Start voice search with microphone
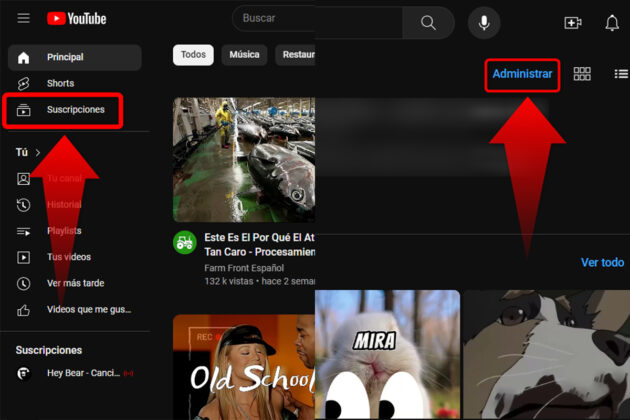The image size is (630, 420). click(x=484, y=23)
